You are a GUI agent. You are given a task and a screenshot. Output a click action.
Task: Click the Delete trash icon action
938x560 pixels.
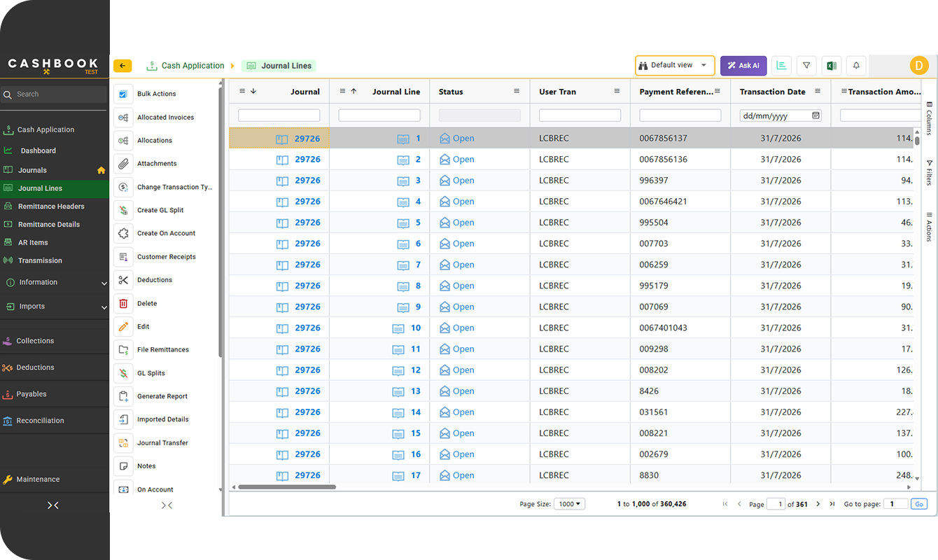[123, 304]
